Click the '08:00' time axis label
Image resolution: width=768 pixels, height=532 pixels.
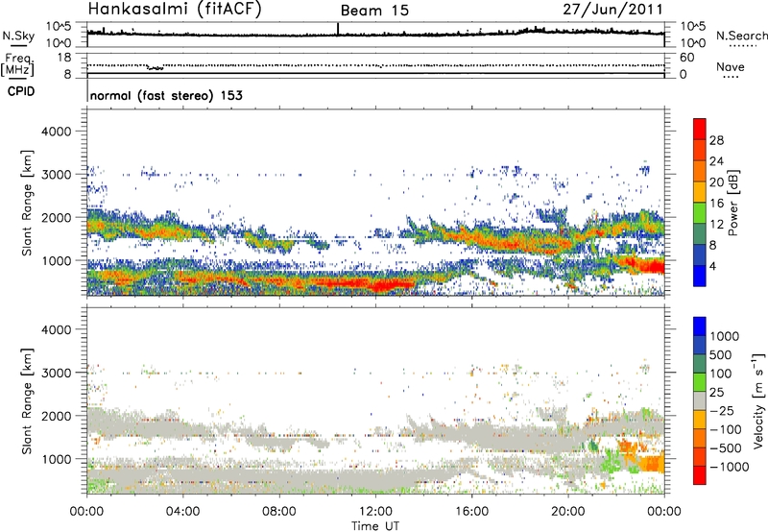279,512
